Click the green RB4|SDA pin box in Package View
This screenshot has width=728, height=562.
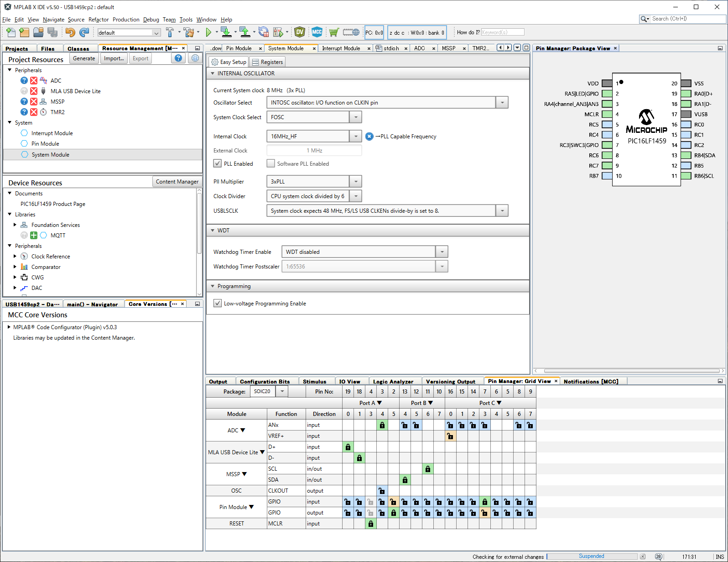pos(686,155)
